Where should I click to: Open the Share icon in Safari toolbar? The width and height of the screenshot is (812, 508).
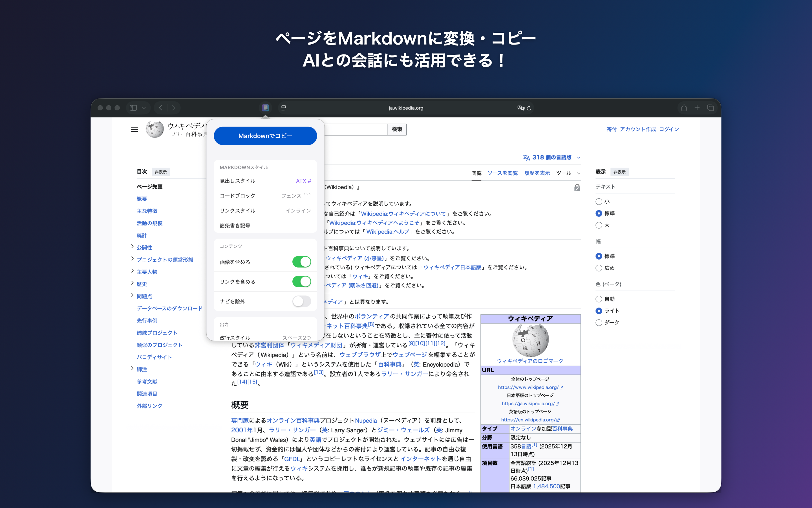click(684, 108)
